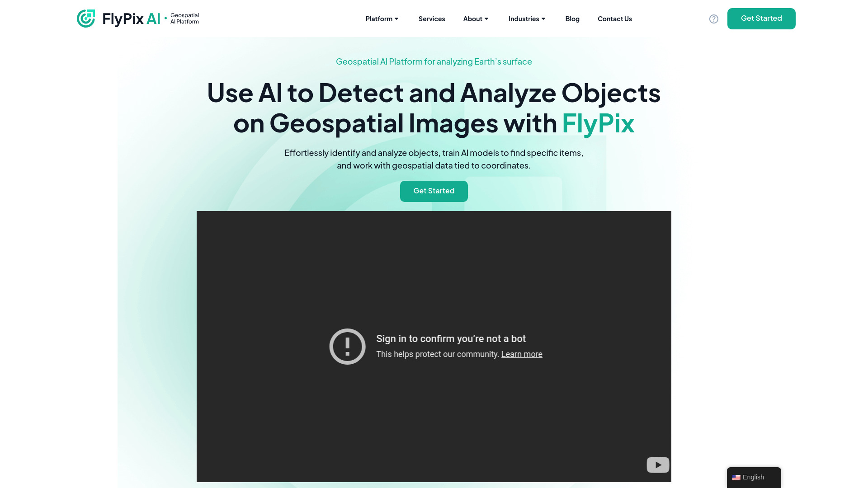Expand the Industries navigation dropdown
The image size is (868, 488).
pos(526,19)
